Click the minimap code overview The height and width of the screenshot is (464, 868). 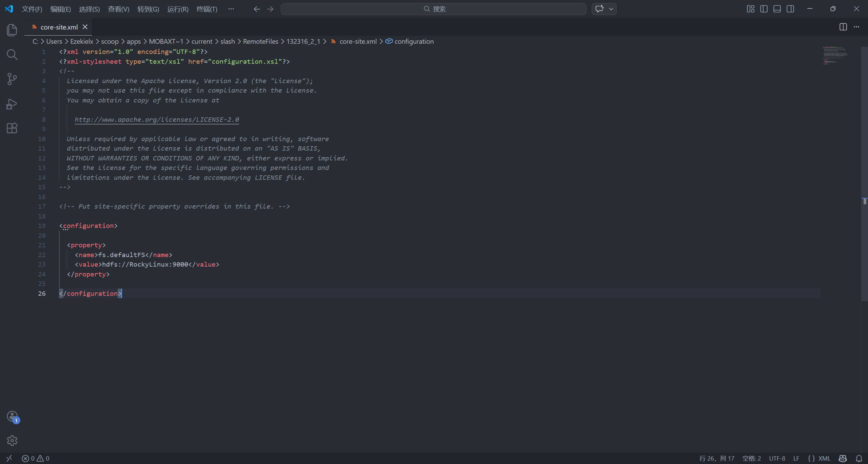click(x=835, y=56)
